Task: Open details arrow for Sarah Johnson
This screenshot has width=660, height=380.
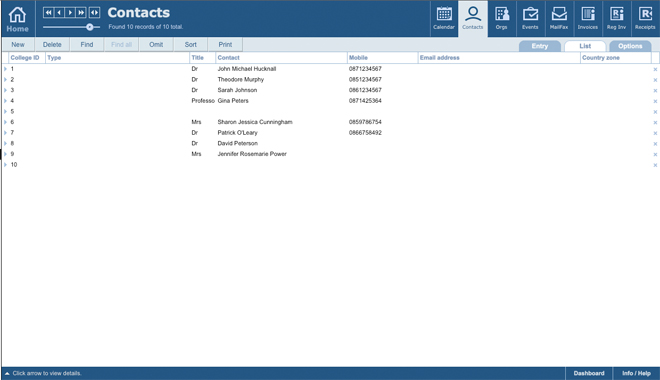Action: (x=5, y=90)
